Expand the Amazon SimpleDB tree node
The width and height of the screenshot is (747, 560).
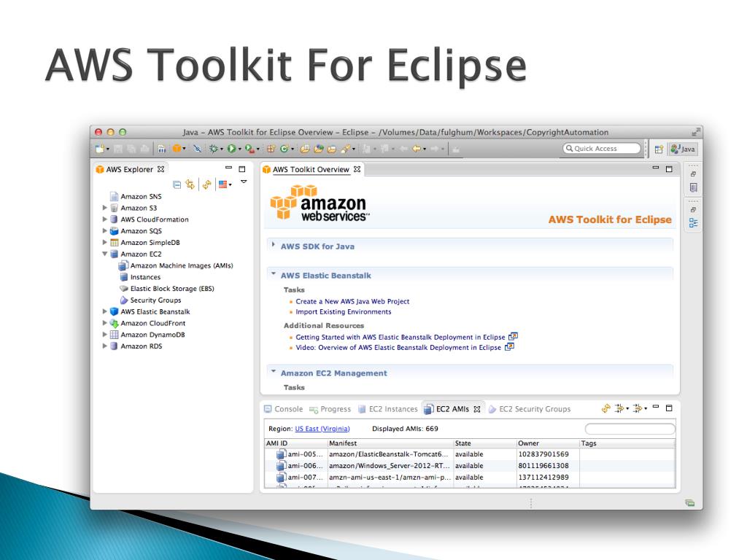pos(105,242)
